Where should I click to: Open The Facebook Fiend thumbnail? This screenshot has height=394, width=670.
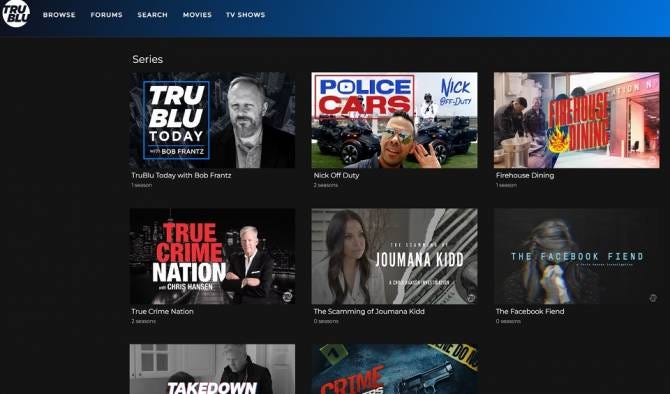click(577, 256)
